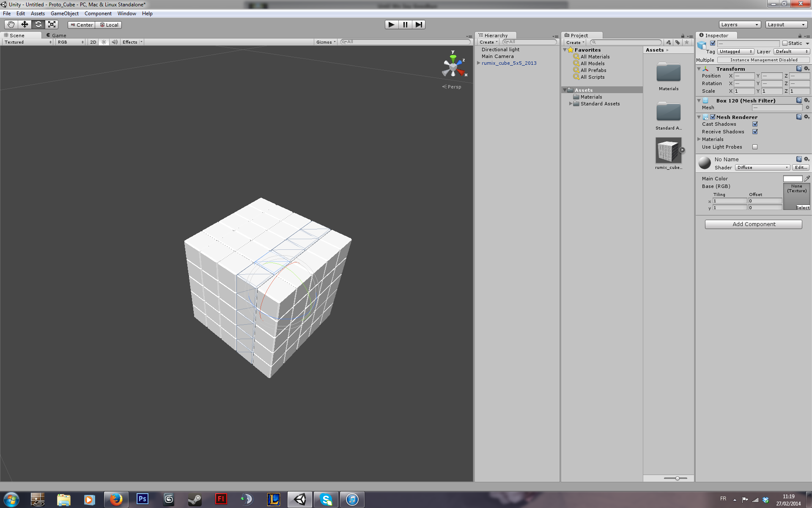Select the Hand (pan) tool

coord(11,25)
